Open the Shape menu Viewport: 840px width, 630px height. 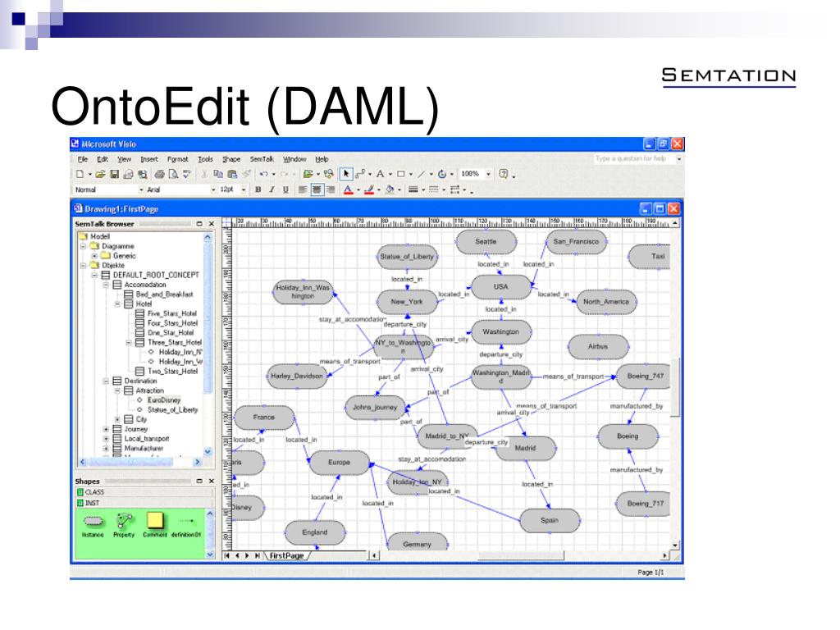pyautogui.click(x=231, y=159)
